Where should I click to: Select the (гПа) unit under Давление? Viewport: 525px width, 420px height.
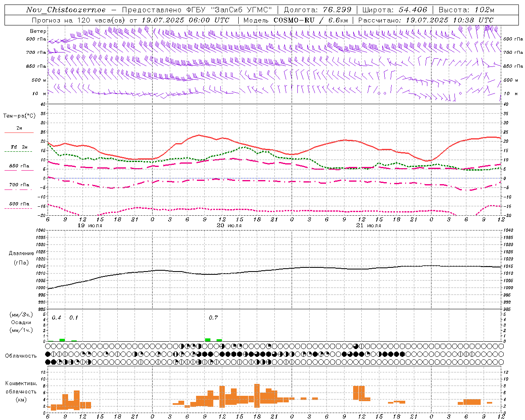click(x=21, y=262)
